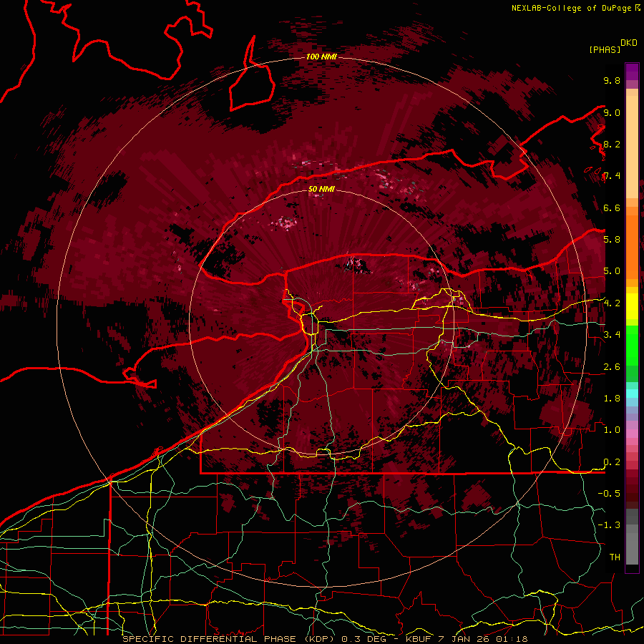Click the KBUF station identifier in the caption
Image resolution: width=644 pixels, height=644 pixels.
pos(418,639)
